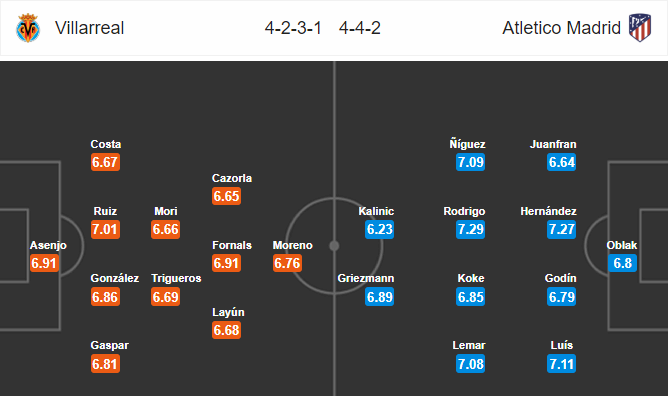
Task: Click Hernández's 7.27 rating badge
Action: point(561,230)
